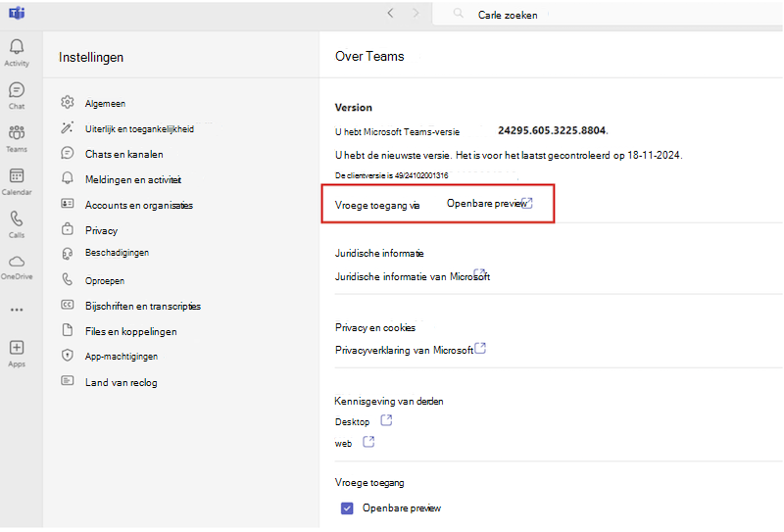Screen dimensions: 784x532
Task: Click the 'De clientversie is' text line
Action: (x=391, y=175)
